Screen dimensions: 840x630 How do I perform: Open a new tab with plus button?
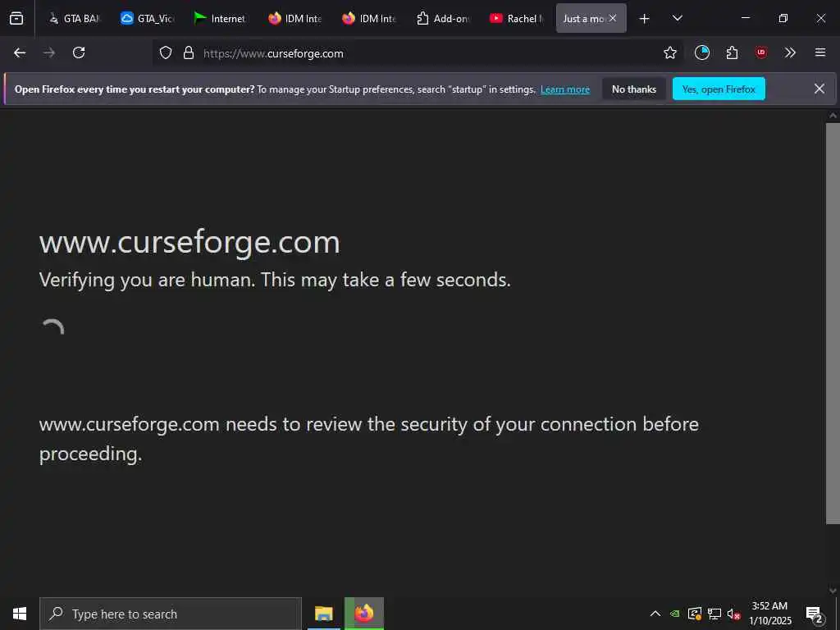pos(645,18)
